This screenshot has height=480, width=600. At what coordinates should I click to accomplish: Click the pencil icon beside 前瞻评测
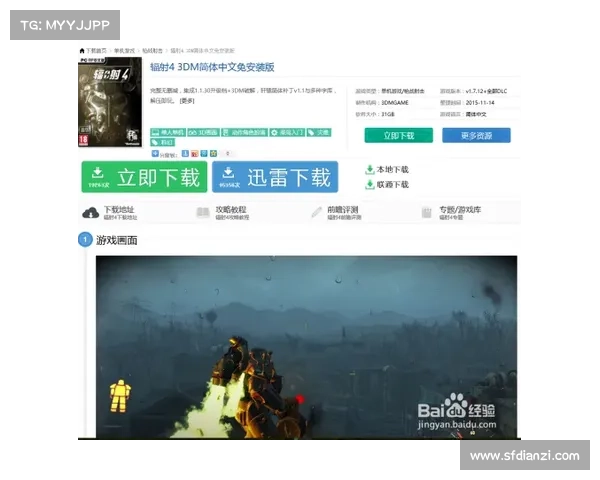pyautogui.click(x=316, y=212)
